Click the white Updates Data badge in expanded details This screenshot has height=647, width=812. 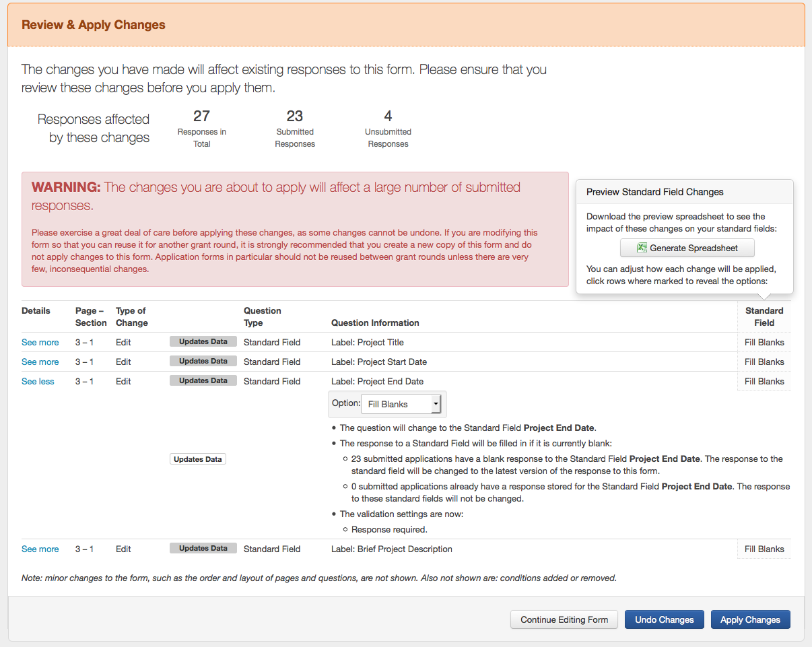click(x=197, y=459)
